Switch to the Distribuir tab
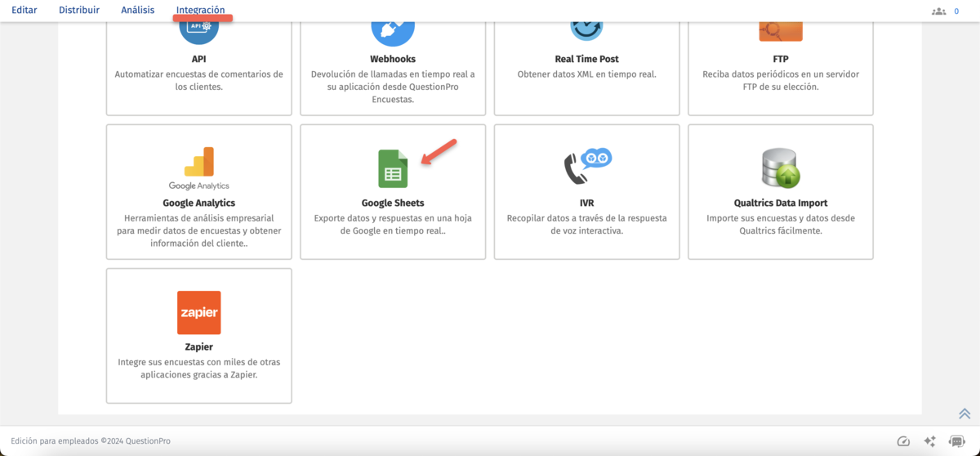980x456 pixels. (x=79, y=10)
